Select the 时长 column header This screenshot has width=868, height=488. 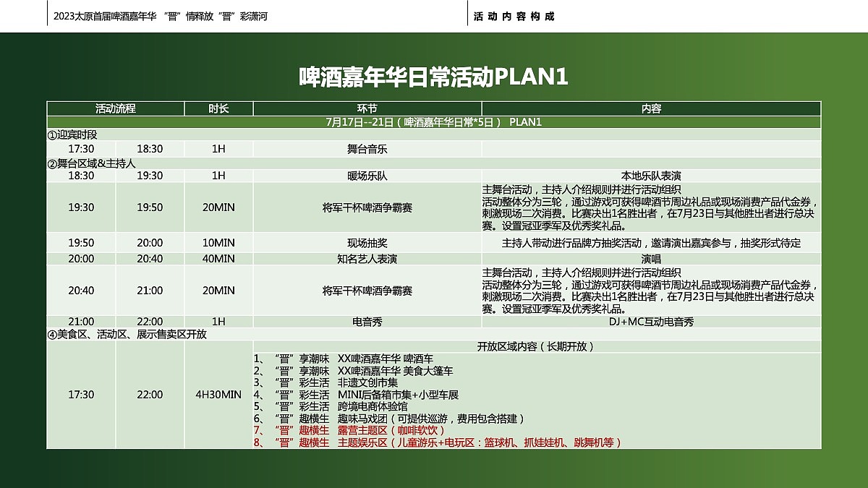(218, 110)
